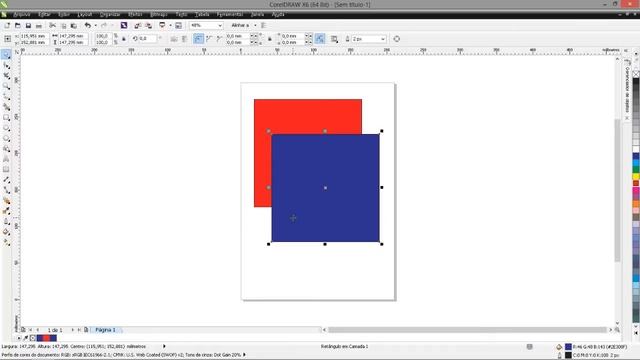The image size is (640, 360).
Task: Click the Paste icon in the toolbar
Action: (74, 25)
